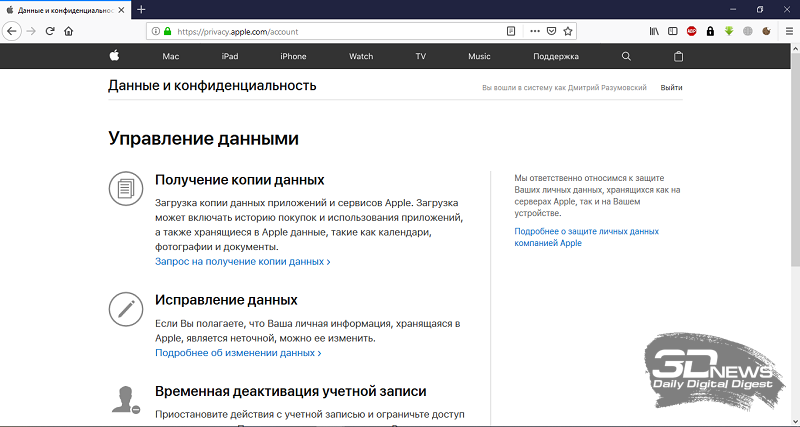Image resolution: width=800 pixels, height=427 pixels.
Task: Click the Получение копии данных heading
Action: tap(239, 180)
